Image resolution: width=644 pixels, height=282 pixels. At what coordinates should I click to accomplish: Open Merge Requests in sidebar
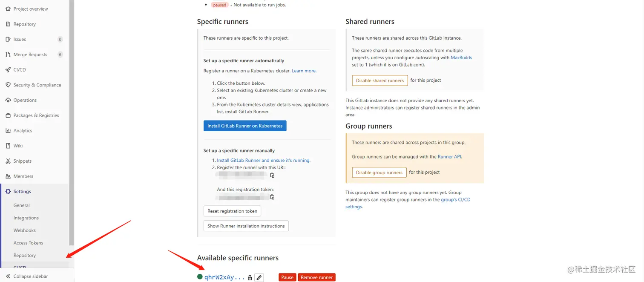coord(30,55)
